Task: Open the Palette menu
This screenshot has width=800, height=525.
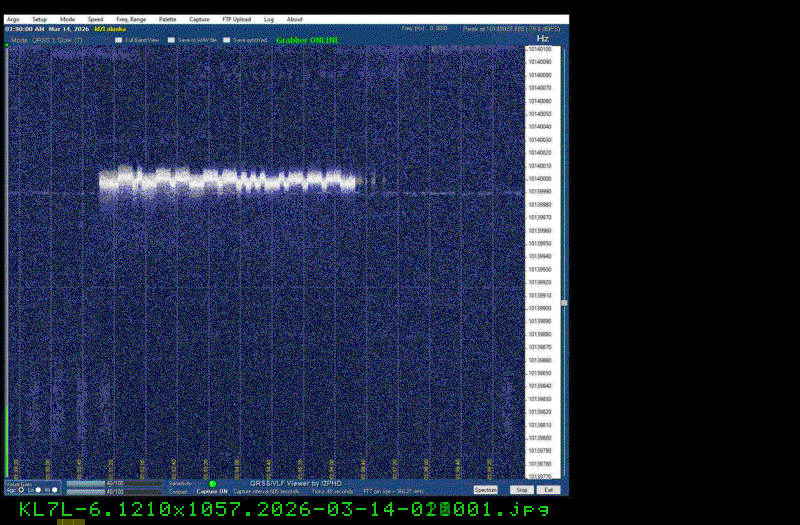Action: point(167,19)
